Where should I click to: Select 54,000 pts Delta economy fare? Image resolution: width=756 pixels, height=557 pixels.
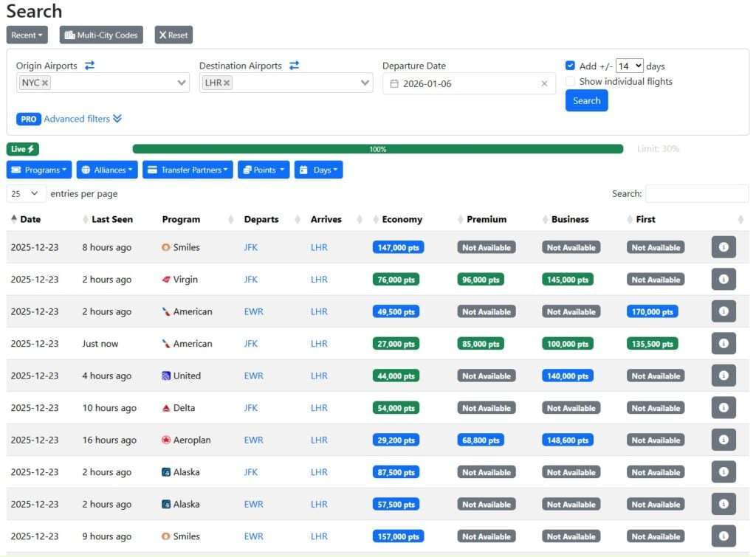point(396,408)
